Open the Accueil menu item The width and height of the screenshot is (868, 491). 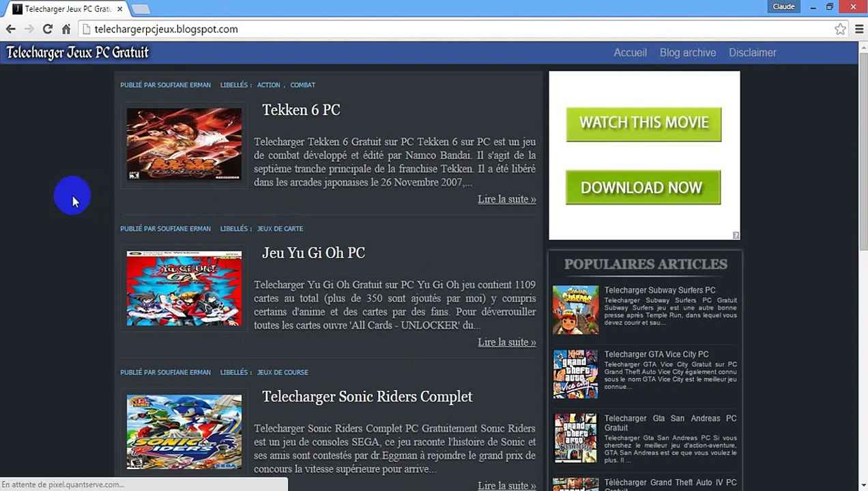pos(630,53)
